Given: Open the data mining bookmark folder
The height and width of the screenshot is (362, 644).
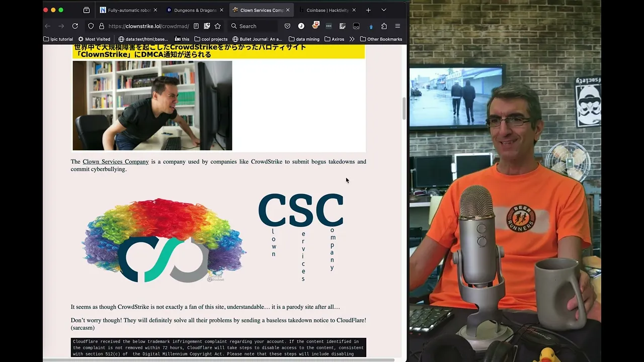Looking at the screenshot, I should click(304, 39).
